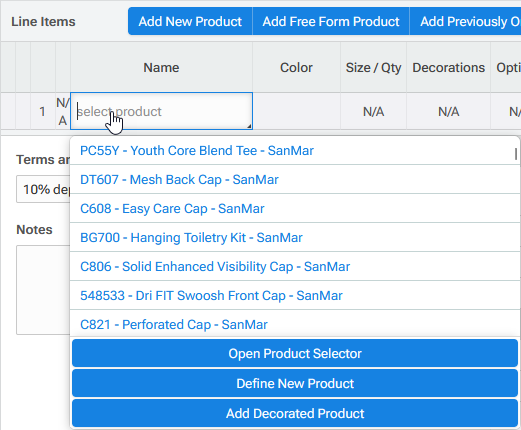Screen dimensions: 521x430
Task: Click the N/A cell under Size / Qty
Action: [x=373, y=111]
